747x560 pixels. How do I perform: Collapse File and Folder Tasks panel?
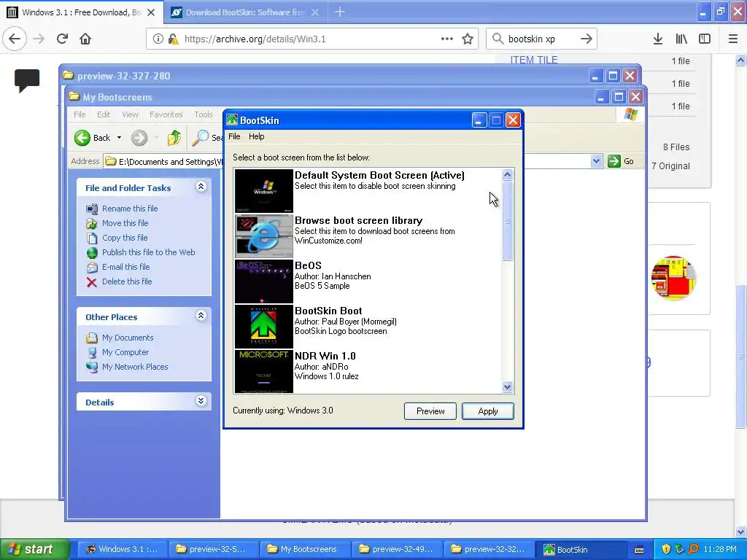(201, 187)
